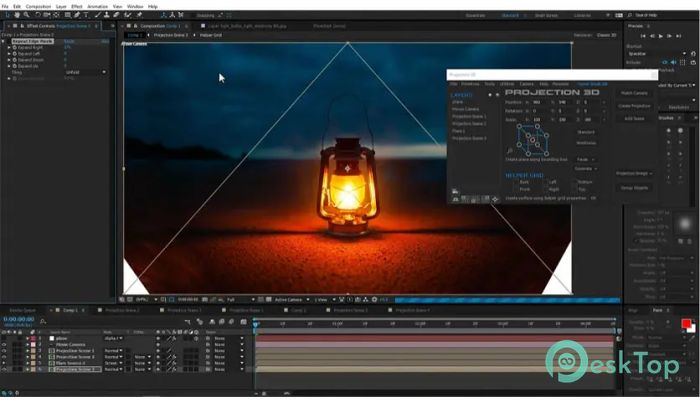Click the Create Projection button
The height and width of the screenshot is (400, 700).
pos(634,106)
